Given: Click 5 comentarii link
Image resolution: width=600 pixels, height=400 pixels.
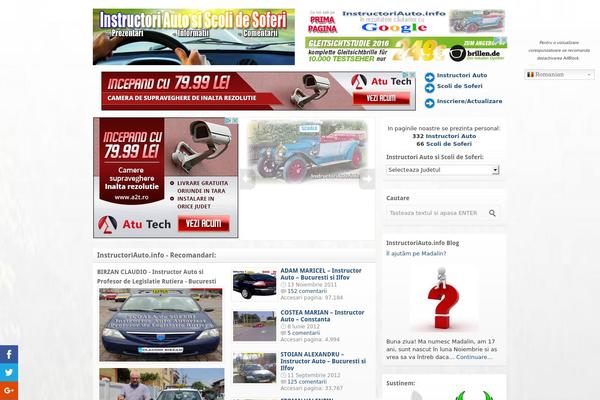Looking at the screenshot, I should tap(303, 333).
